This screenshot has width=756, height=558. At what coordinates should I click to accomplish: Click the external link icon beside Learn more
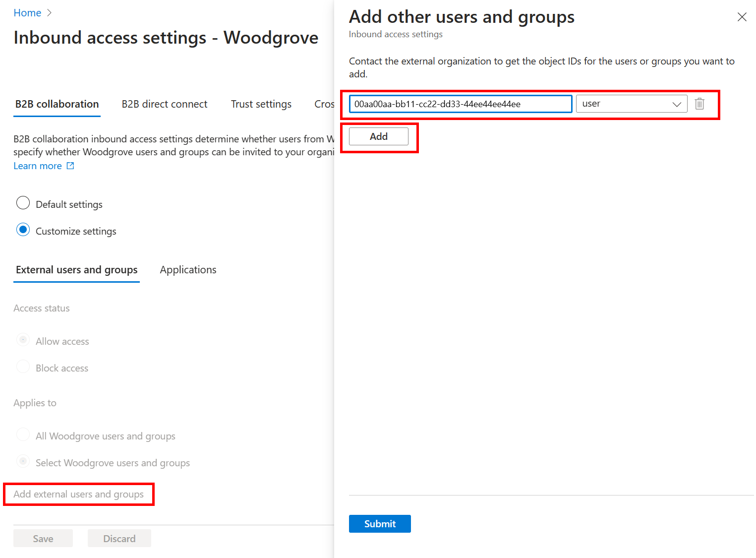point(70,166)
